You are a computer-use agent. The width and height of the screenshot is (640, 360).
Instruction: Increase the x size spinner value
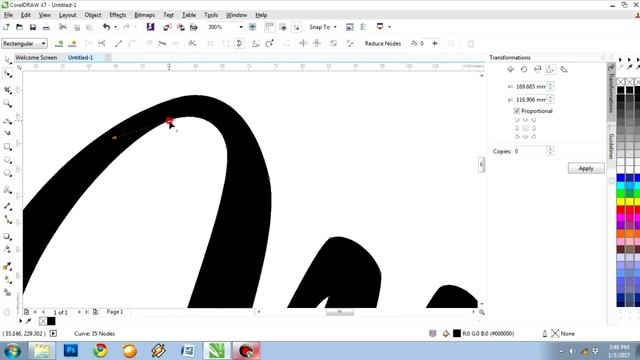pyautogui.click(x=551, y=84)
